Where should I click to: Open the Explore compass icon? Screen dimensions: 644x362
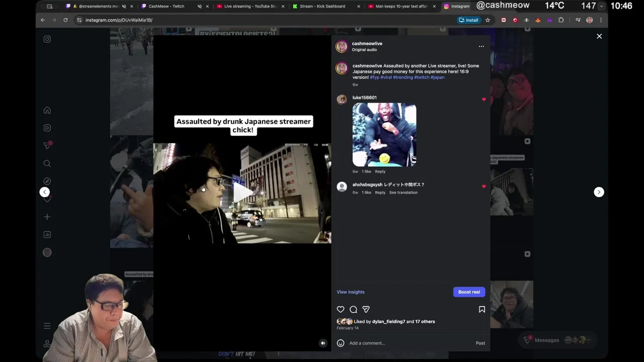(x=47, y=181)
